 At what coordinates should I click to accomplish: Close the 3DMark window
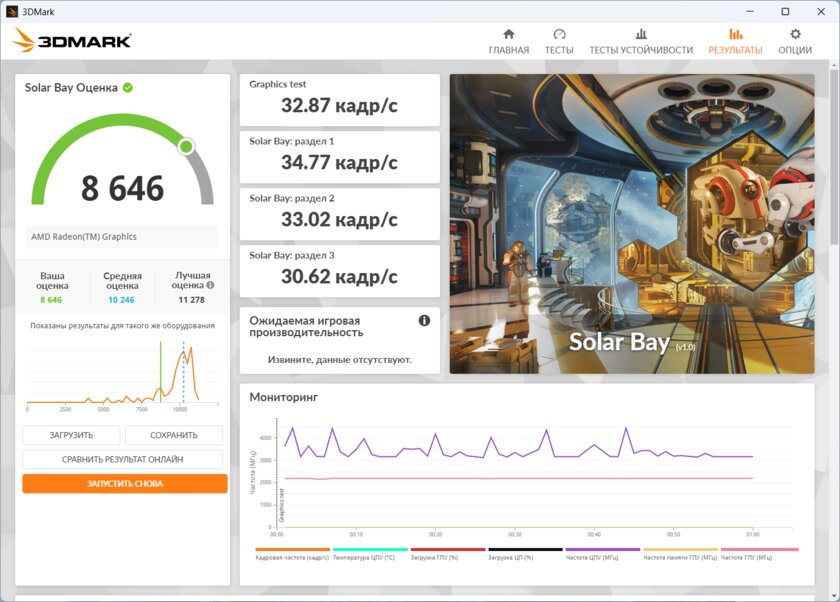point(821,11)
